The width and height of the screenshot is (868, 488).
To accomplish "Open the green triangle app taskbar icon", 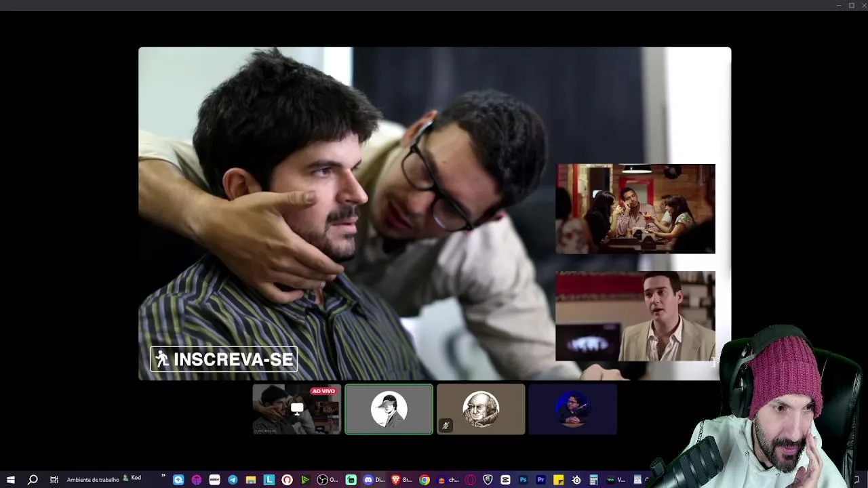I will tap(305, 480).
